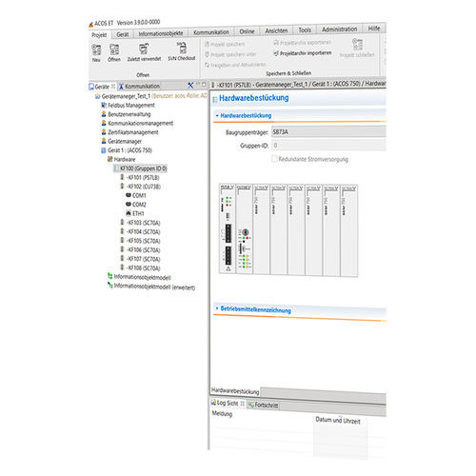This screenshot has width=476, height=476.
Task: Select Benutzerverwaltung in the tree
Action: pos(126,114)
